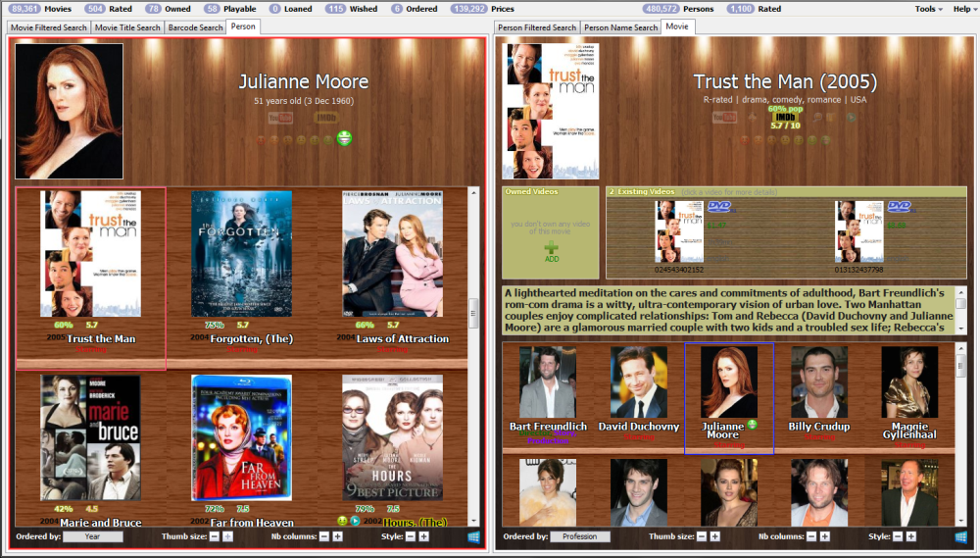Screen dimensions: 980x558
Task: Open the Help menu
Action: point(963,9)
